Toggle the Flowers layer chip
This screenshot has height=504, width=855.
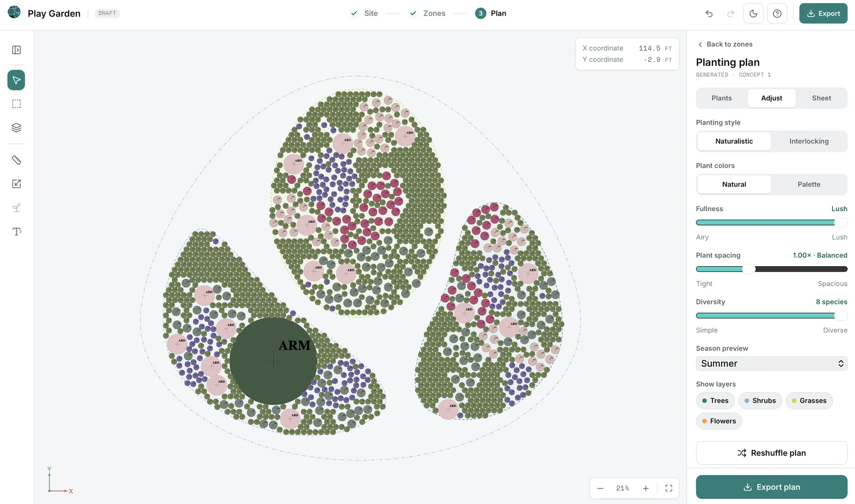click(719, 421)
